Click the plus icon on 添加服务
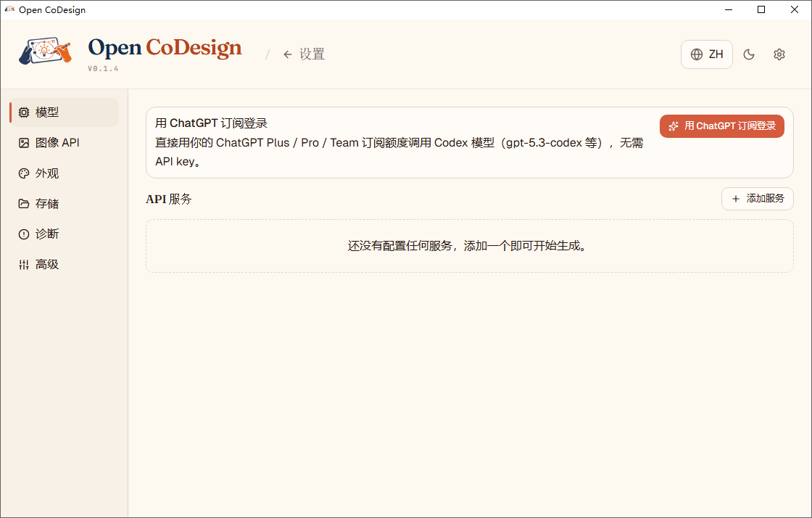Image resolution: width=812 pixels, height=518 pixels. [737, 198]
